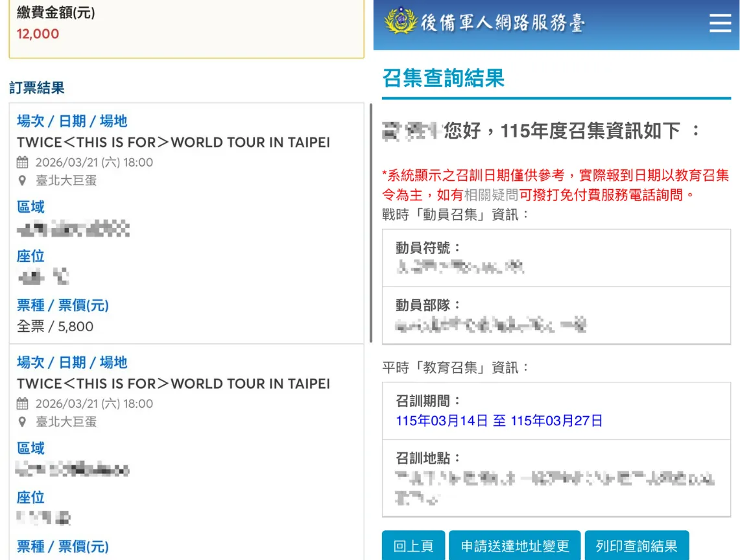Image resolution: width=740 pixels, height=560 pixels.
Task: Click the first 座位 label
Action: [x=30, y=256]
